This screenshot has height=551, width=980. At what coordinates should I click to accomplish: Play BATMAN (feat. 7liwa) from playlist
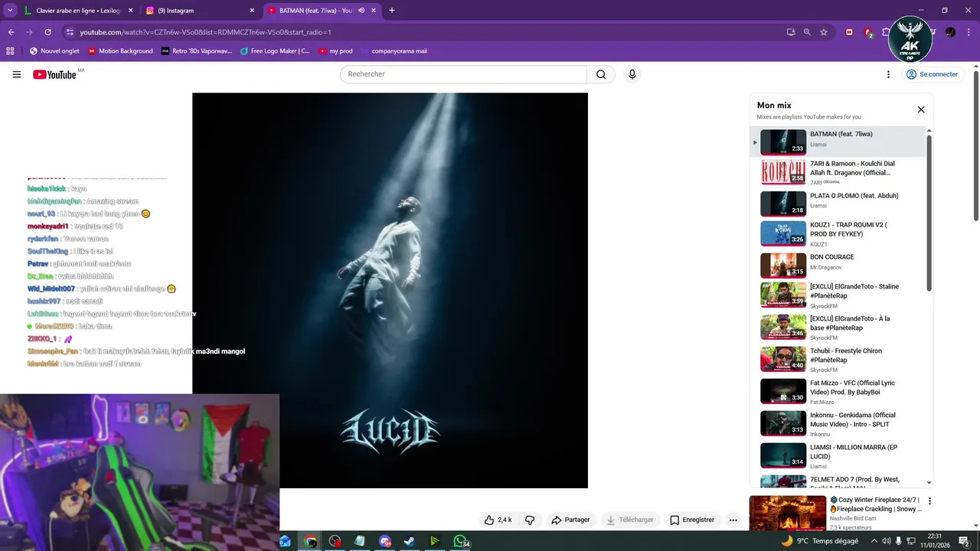(x=838, y=142)
